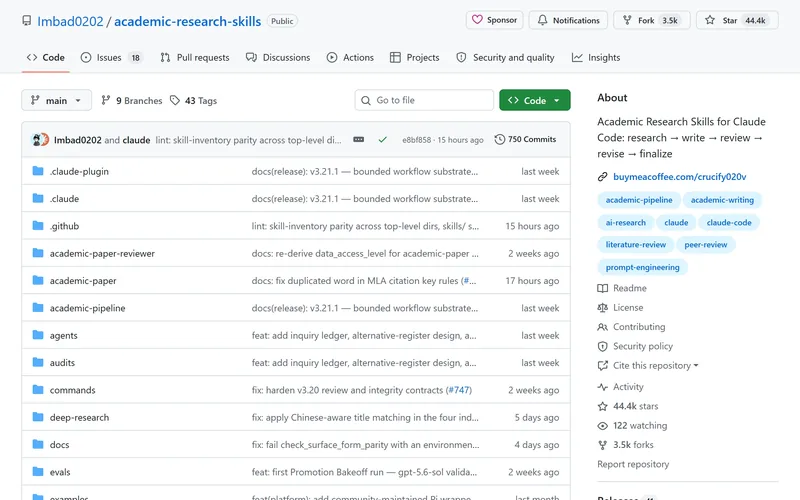Open the lmbad0202 owner link
This screenshot has width=800, height=500.
70,21
